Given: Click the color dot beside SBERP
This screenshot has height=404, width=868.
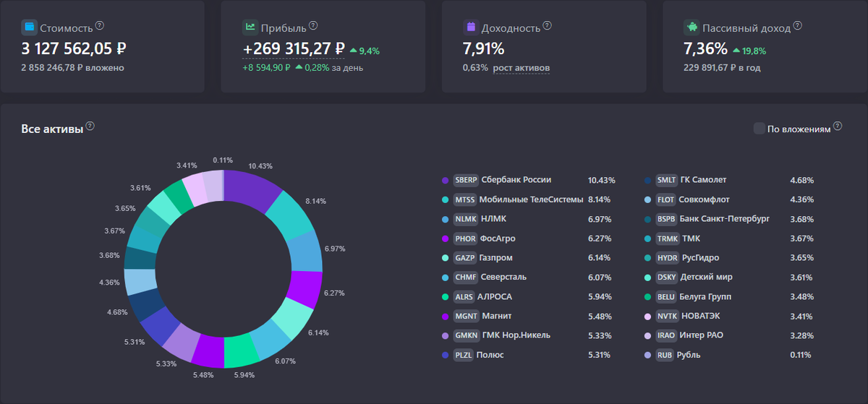Looking at the screenshot, I should (445, 180).
